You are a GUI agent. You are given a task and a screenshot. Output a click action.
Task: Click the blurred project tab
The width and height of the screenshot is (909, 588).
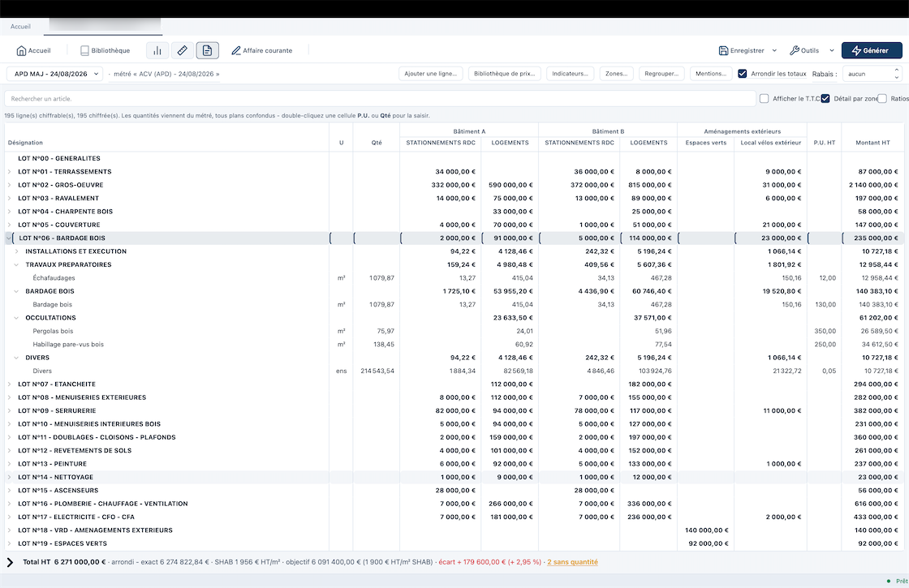(x=106, y=26)
